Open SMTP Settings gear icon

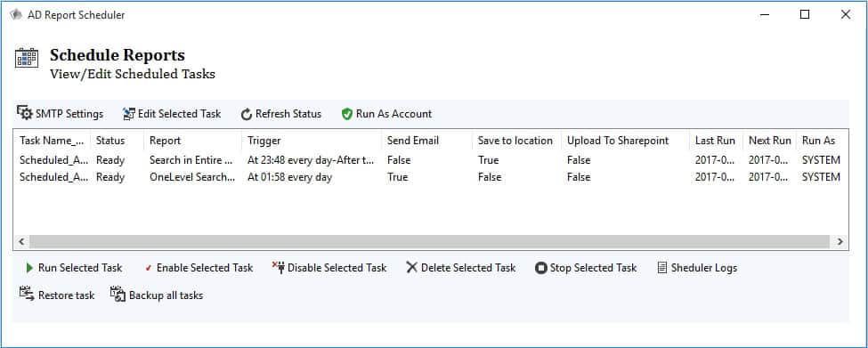[25, 113]
